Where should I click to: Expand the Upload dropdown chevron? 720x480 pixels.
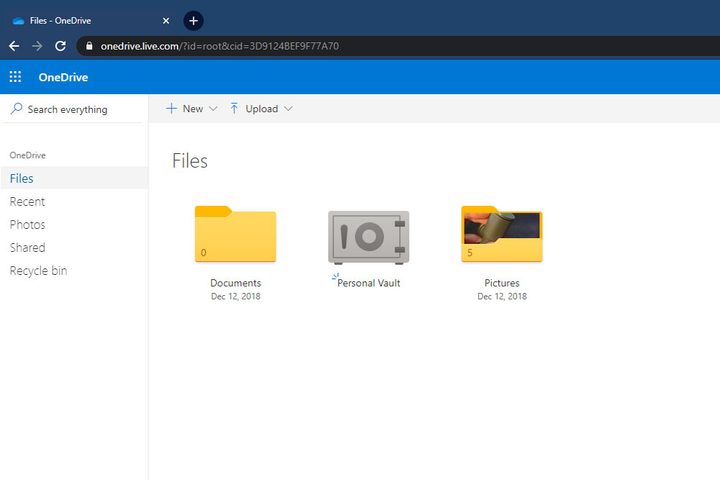coord(288,109)
